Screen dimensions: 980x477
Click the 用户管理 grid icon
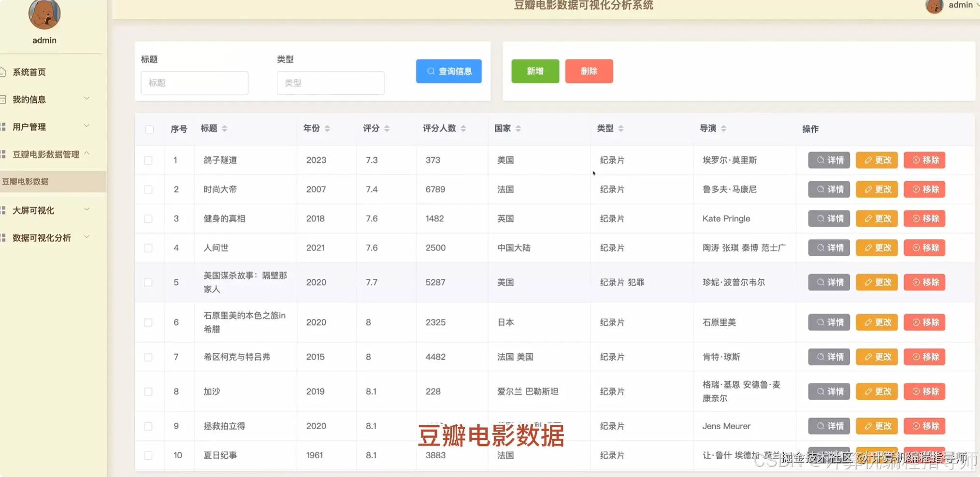coord(2,127)
